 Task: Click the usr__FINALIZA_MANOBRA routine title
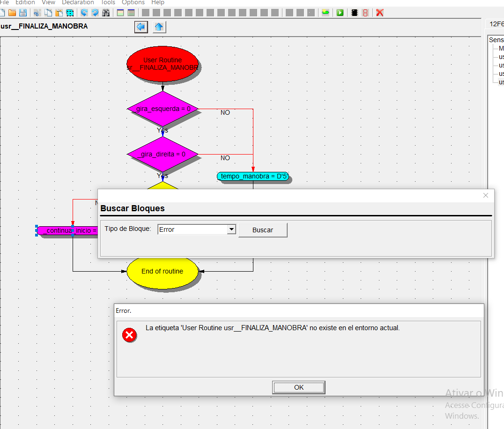pos(44,26)
